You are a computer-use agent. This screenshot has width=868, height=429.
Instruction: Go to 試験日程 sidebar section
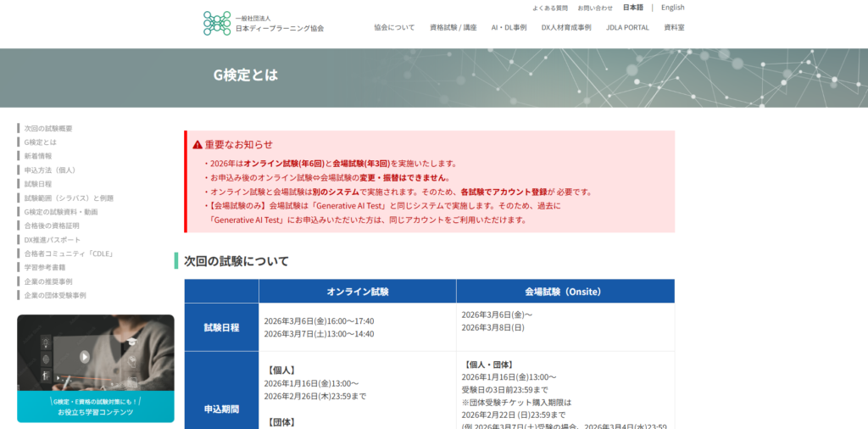point(38,184)
